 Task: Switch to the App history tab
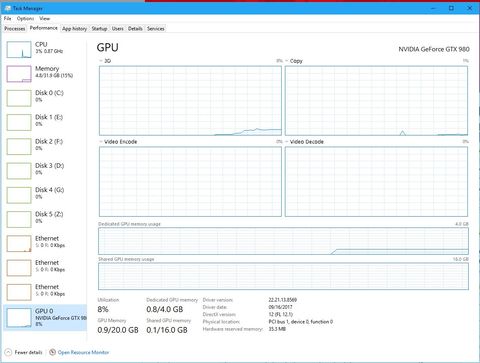(74, 29)
